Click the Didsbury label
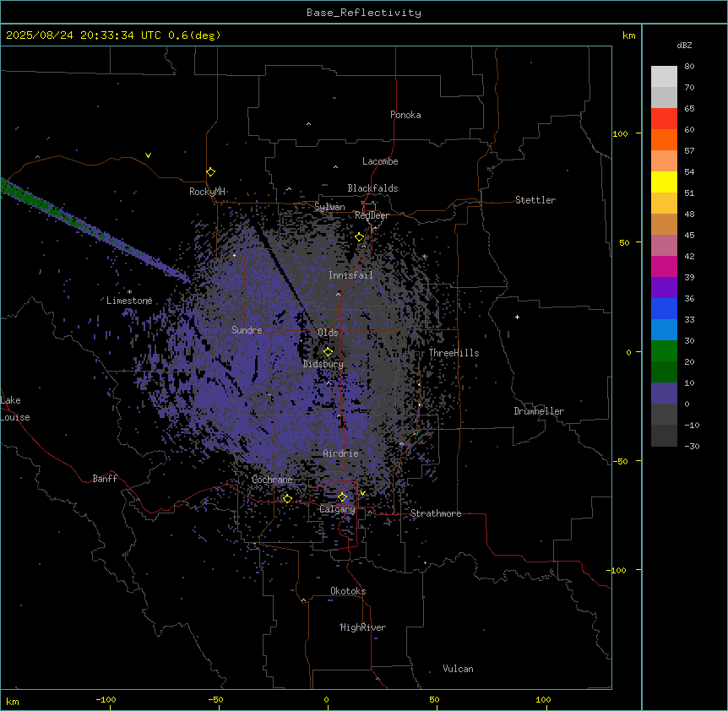Image resolution: width=728 pixels, height=711 pixels. point(323,364)
